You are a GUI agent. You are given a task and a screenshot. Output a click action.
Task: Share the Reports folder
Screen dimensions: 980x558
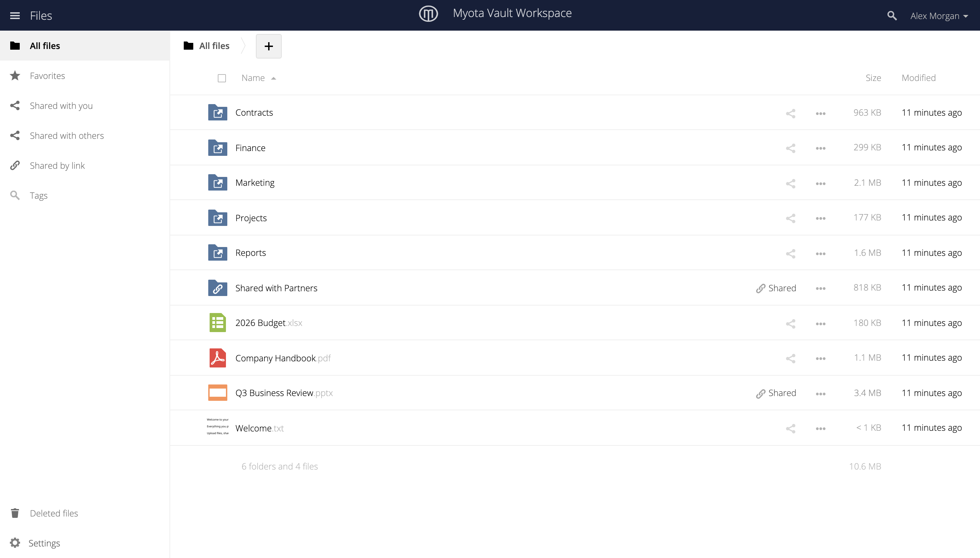point(790,253)
